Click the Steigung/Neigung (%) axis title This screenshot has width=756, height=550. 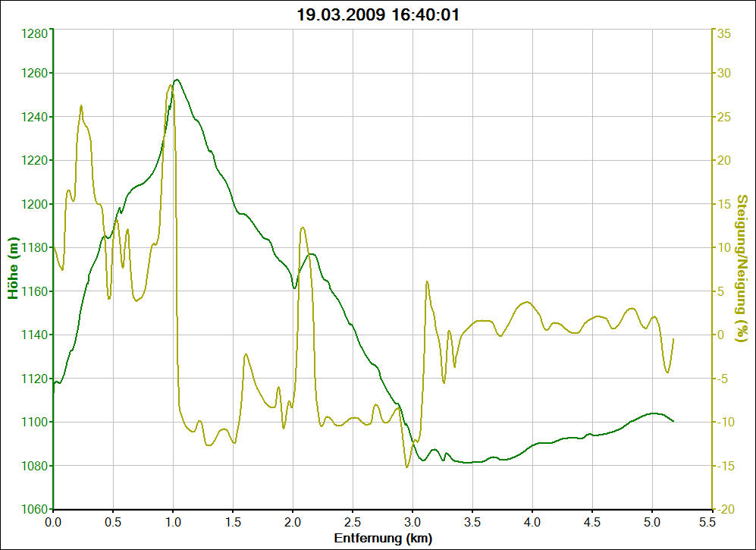[742, 268]
